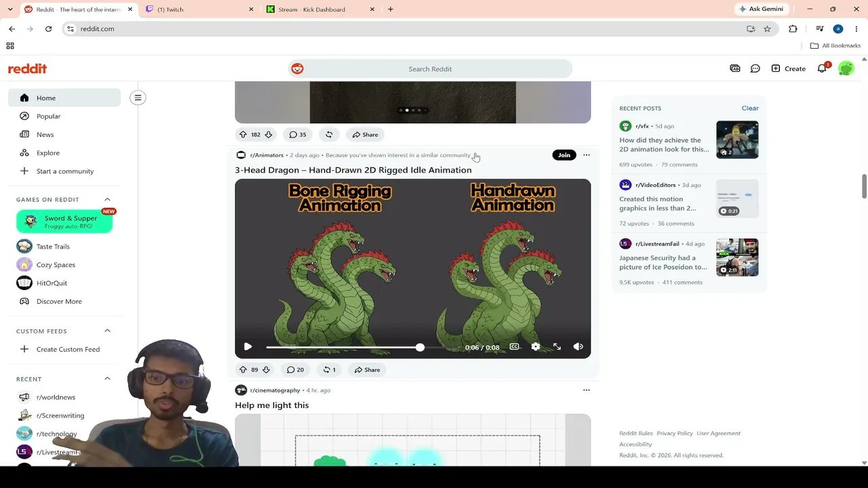Image resolution: width=868 pixels, height=488 pixels.
Task: Clear the recent posts list
Action: [750, 108]
